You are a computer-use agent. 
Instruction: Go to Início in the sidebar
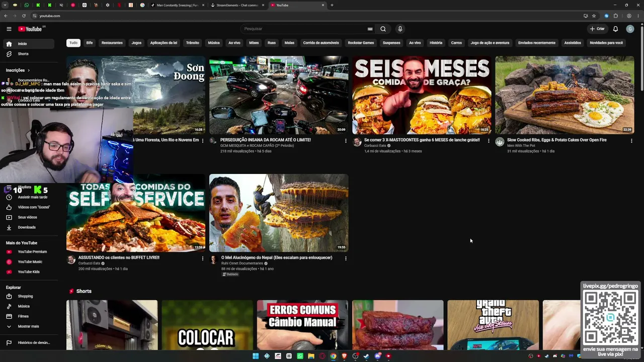click(x=28, y=44)
